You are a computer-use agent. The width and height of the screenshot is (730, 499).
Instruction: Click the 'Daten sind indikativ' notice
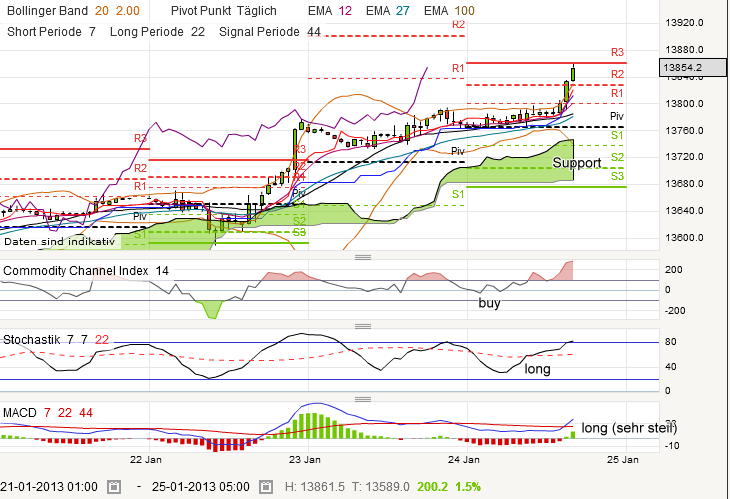click(x=59, y=242)
